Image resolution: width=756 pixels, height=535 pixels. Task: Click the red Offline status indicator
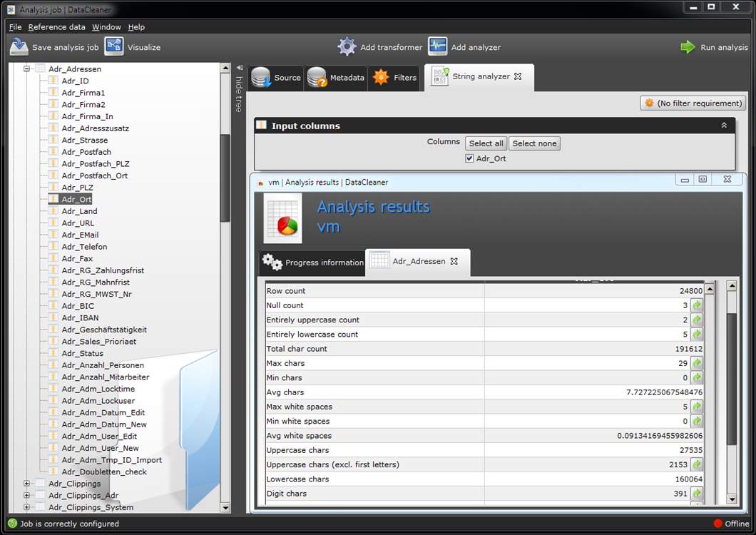pyautogui.click(x=718, y=524)
